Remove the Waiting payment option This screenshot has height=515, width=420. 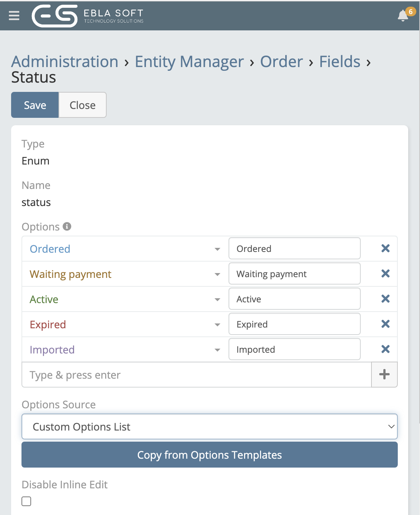click(385, 273)
